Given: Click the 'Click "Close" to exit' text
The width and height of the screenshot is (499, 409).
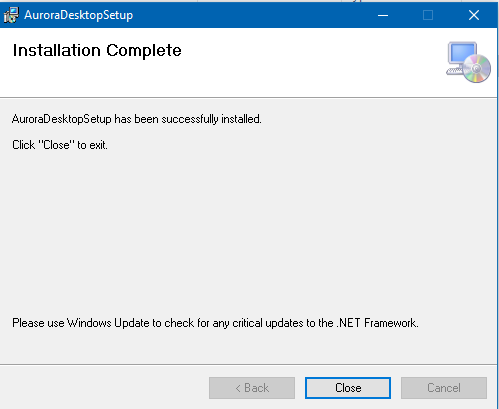Looking at the screenshot, I should [60, 145].
